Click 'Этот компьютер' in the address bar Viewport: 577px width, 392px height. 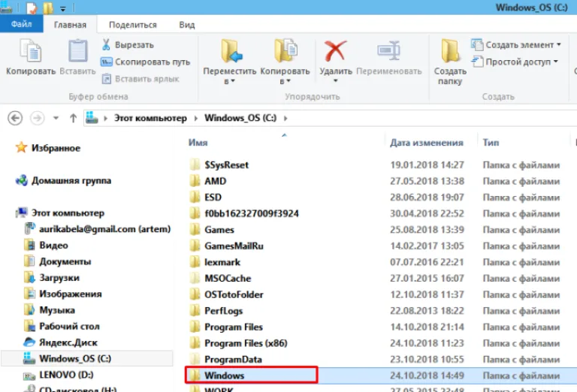click(x=150, y=118)
